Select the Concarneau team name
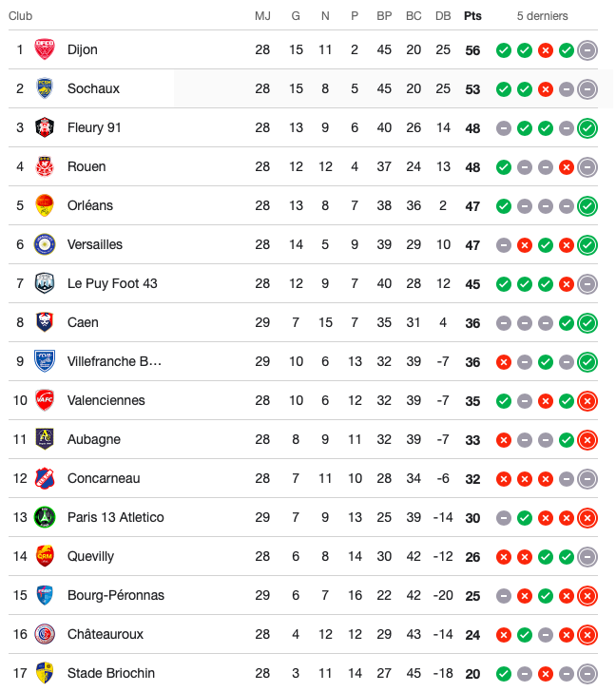This screenshot has width=616, height=692. pos(103,478)
